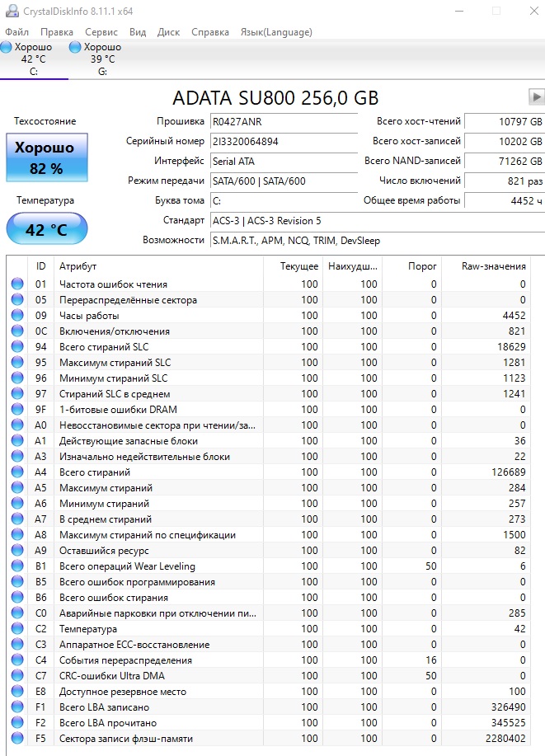Image resolution: width=545 pixels, height=756 pixels.
Task: Select the row Действующие запасные блоки
Action: (269, 441)
